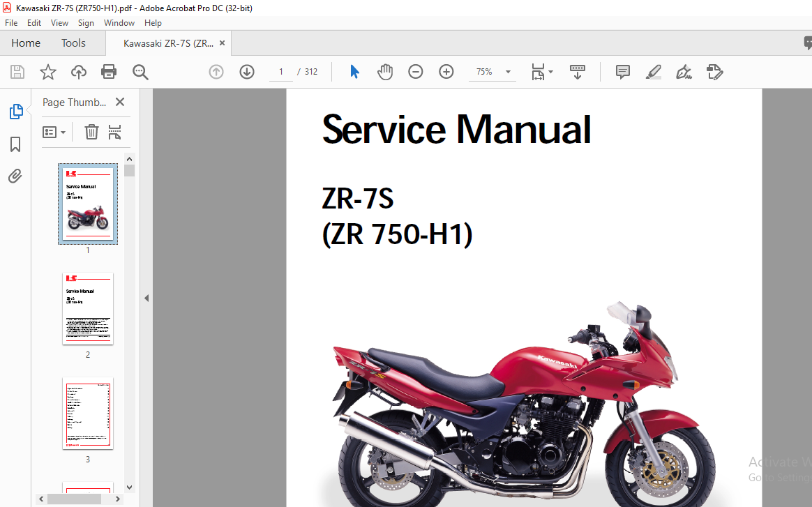Open the View menu

[59, 23]
